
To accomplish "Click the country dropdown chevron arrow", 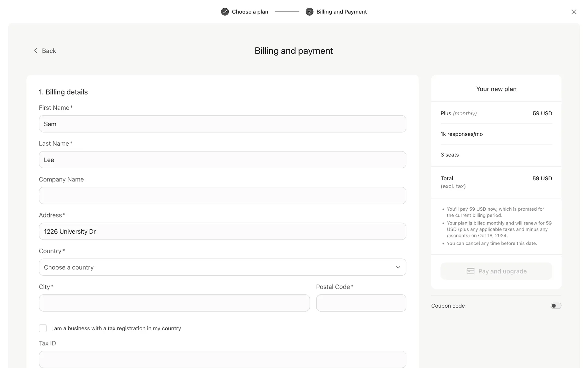I will point(398,267).
